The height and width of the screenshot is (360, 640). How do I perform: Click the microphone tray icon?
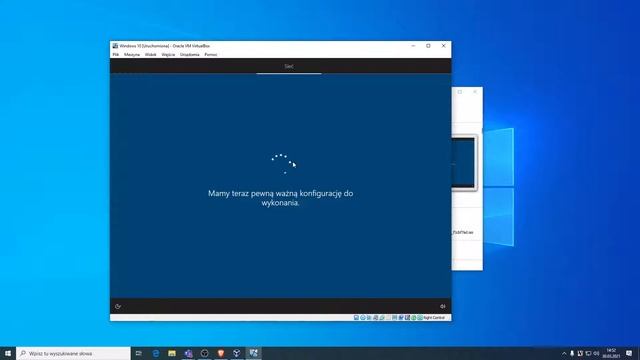click(x=572, y=353)
